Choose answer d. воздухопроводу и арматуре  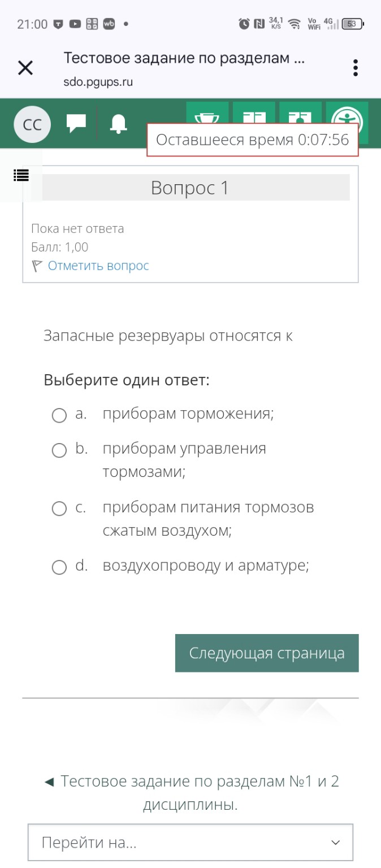[x=59, y=567]
